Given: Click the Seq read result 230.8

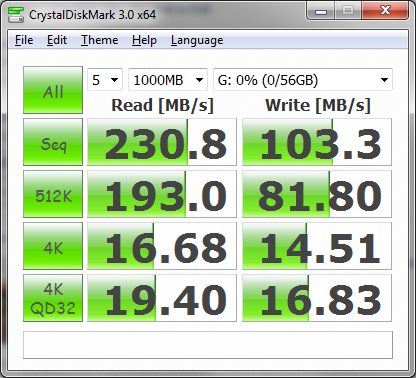Looking at the screenshot, I should (162, 142).
